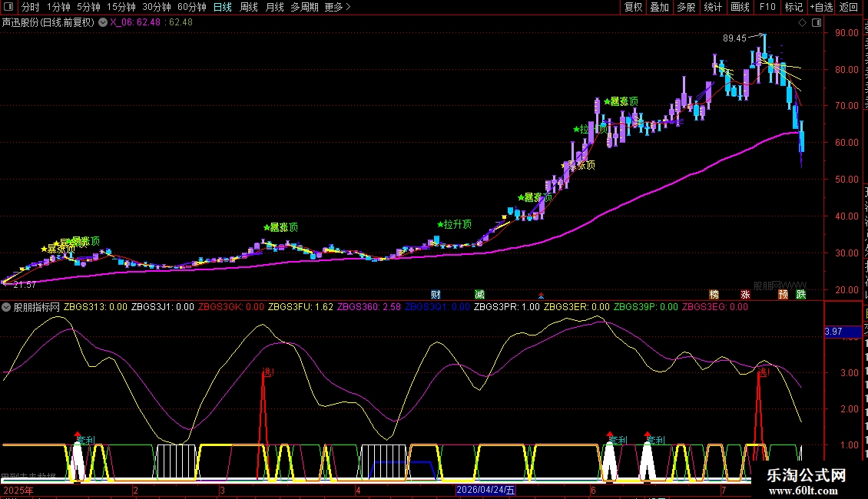This screenshot has width=868, height=499.
Task: Open the 减 shareholder reduction marker
Action: pyautogui.click(x=479, y=294)
